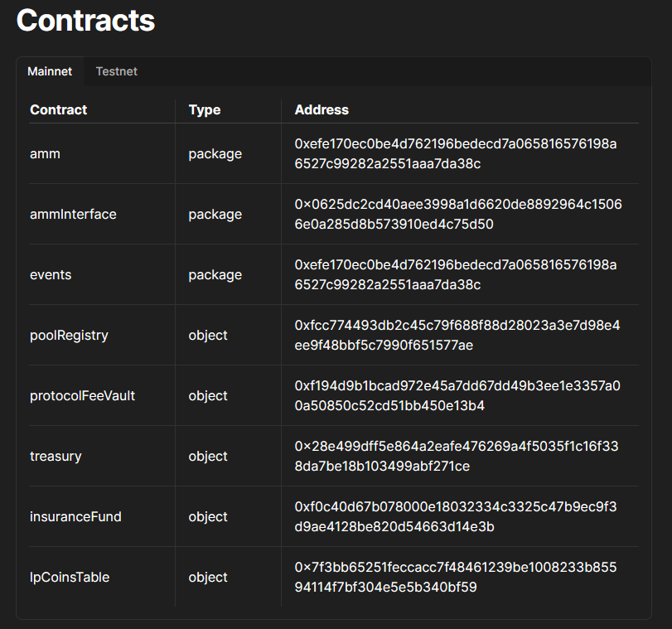This screenshot has height=629, width=672.
Task: Select the ammInterface contract name
Action: [73, 214]
